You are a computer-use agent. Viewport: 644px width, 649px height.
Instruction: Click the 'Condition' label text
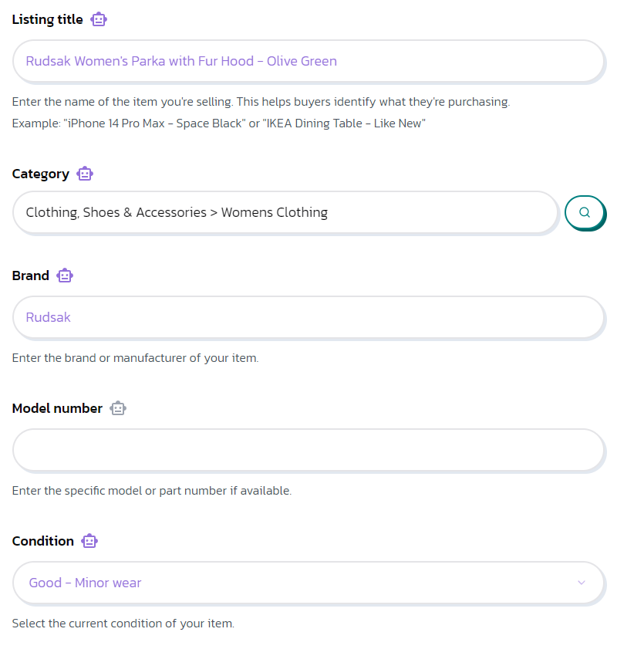(x=42, y=541)
